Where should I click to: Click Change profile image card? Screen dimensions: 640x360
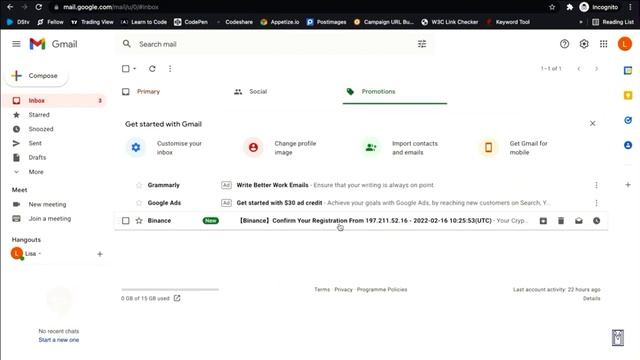click(x=280, y=148)
